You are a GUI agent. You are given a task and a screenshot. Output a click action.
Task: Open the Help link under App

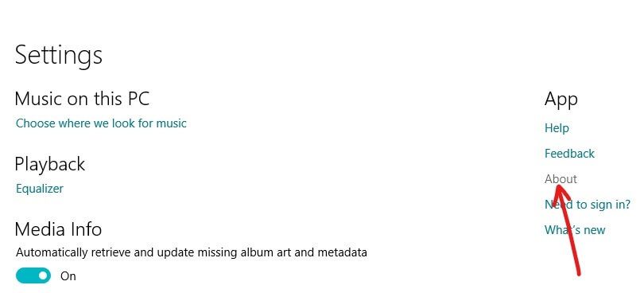(557, 128)
